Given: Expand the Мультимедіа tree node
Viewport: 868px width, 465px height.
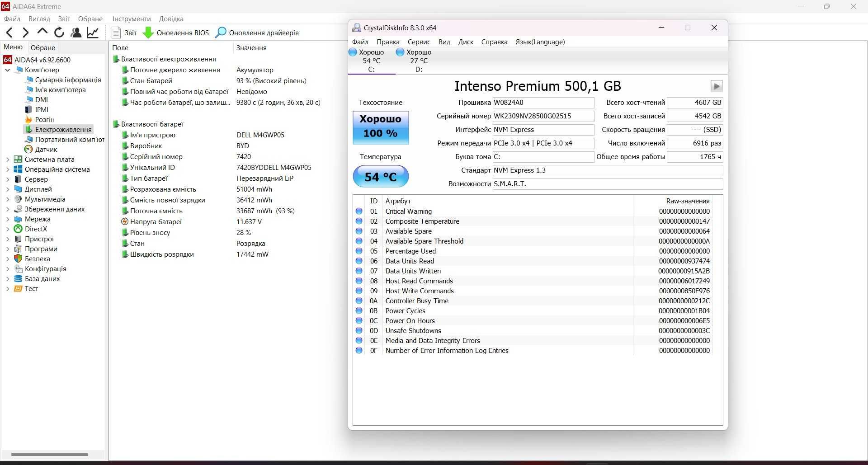Looking at the screenshot, I should coord(8,199).
